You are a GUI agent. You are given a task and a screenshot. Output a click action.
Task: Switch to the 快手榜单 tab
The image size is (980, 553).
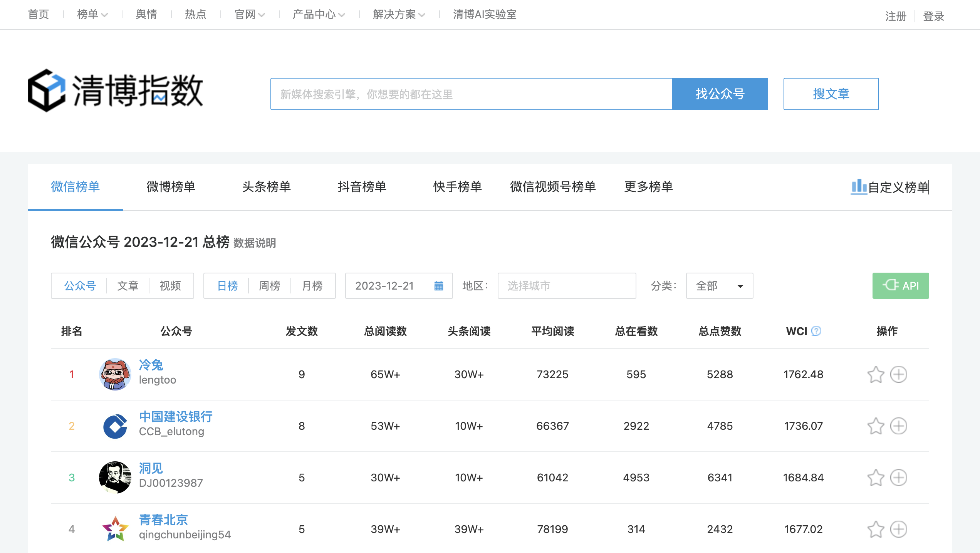pyautogui.click(x=458, y=187)
